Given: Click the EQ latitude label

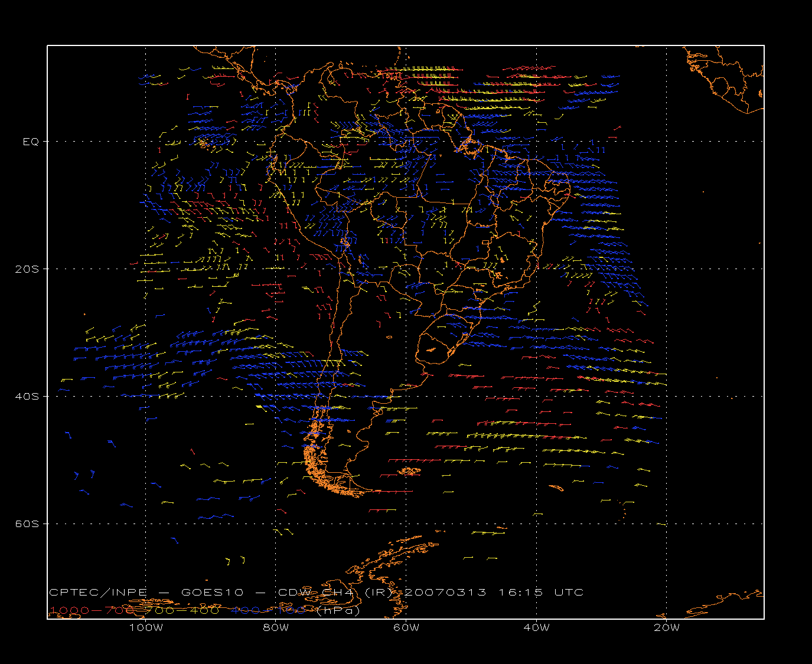Looking at the screenshot, I should 31,142.
